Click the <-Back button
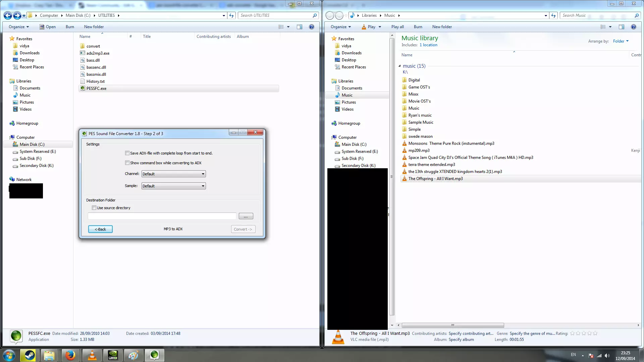 tap(100, 229)
